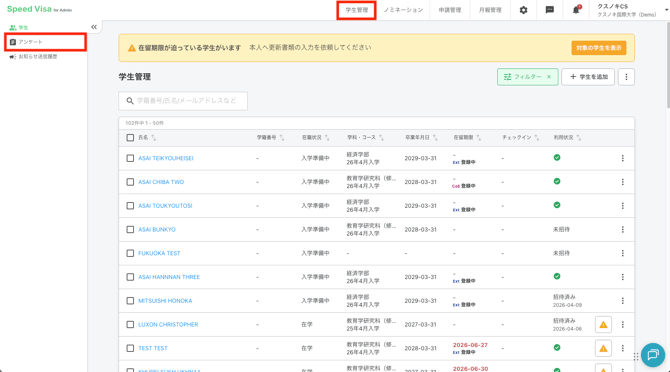The image size is (670, 372).
Task: Click green status check for ASAI TEIKYOUHEISEI
Action: coord(557,158)
